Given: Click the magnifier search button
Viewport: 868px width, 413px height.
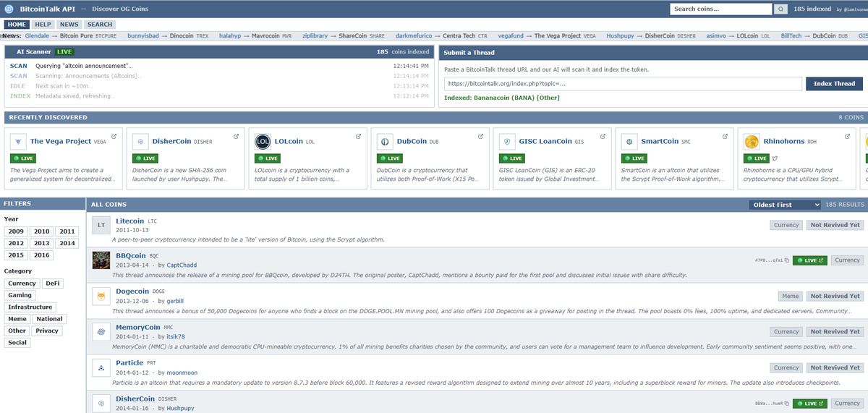Looking at the screenshot, I should coord(781,9).
